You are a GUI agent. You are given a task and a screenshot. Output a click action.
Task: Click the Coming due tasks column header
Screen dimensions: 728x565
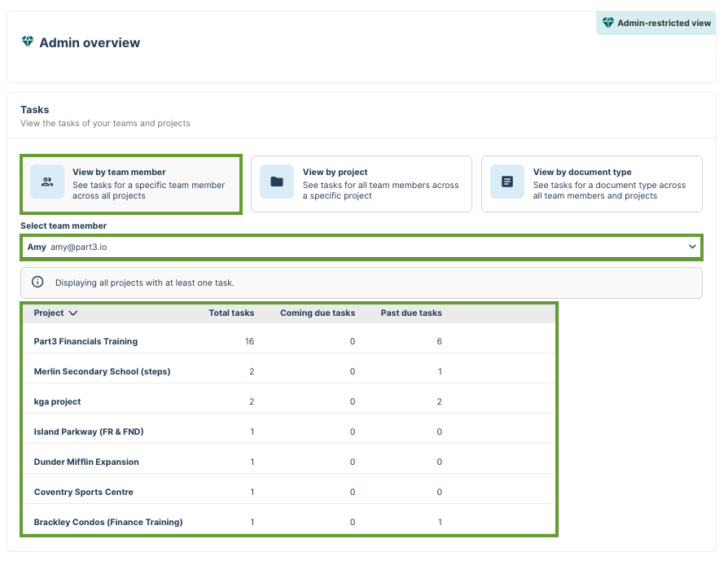pyautogui.click(x=318, y=313)
